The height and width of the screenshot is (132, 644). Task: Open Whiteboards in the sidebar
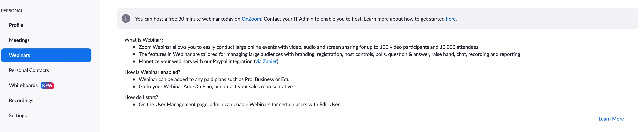[x=23, y=86]
